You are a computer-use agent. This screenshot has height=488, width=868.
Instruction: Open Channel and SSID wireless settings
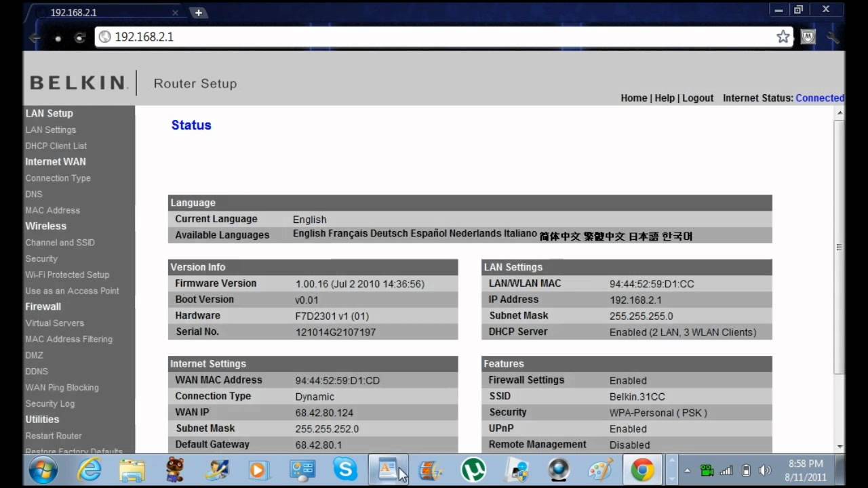pyautogui.click(x=60, y=243)
